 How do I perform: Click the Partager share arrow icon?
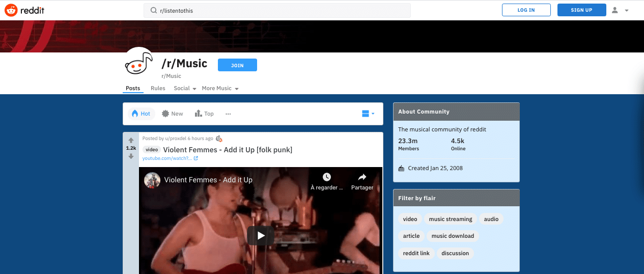coord(362,177)
